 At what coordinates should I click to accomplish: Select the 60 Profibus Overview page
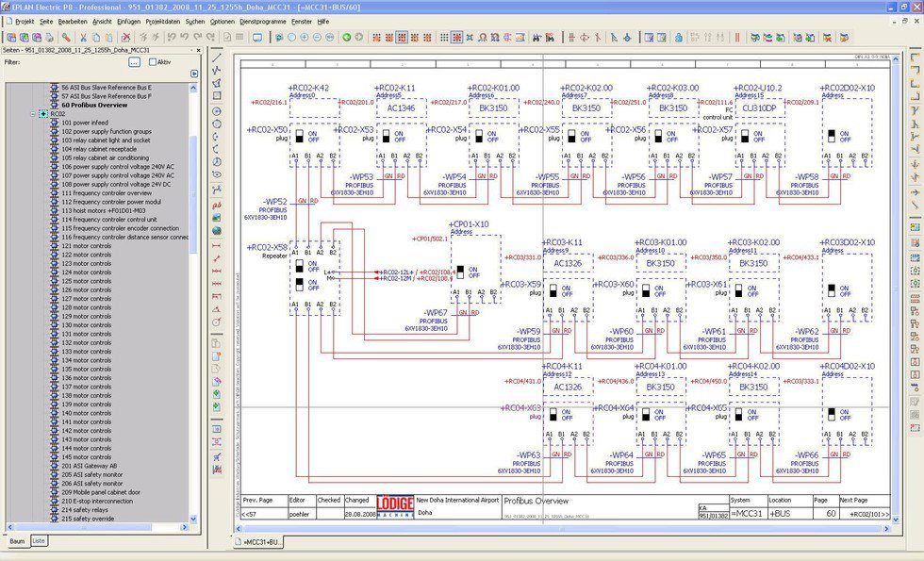coord(93,105)
